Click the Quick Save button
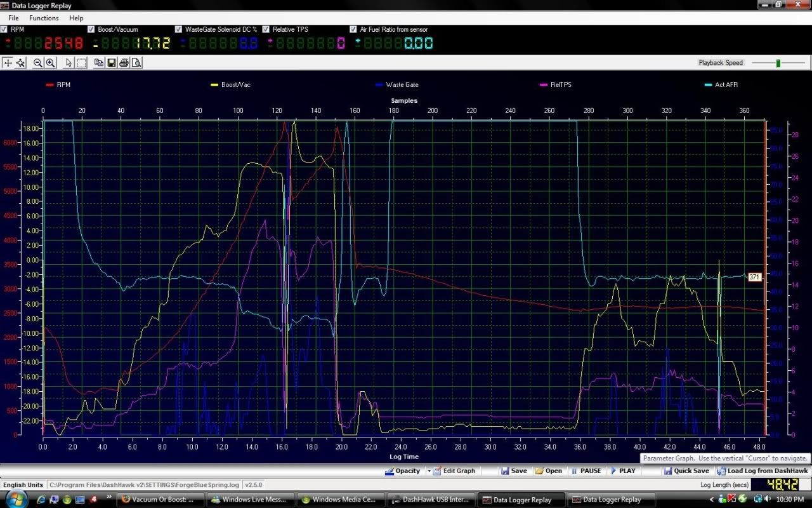The image size is (812, 508). click(x=686, y=471)
